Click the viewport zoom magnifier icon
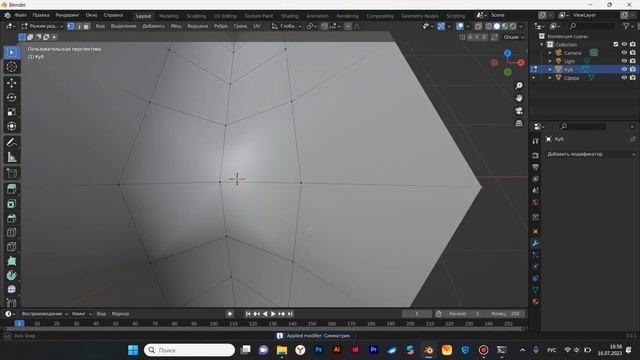The image size is (640, 360). [519, 86]
